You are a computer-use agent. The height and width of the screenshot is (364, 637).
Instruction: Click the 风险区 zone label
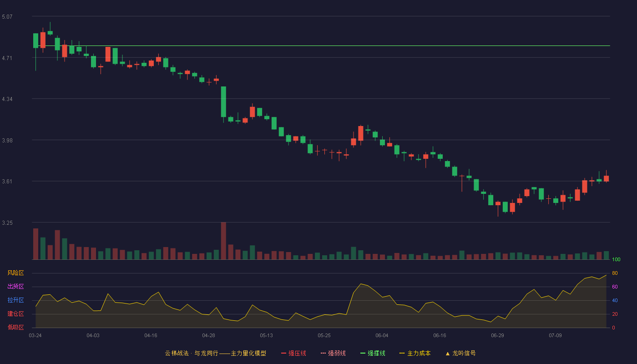[15, 273]
